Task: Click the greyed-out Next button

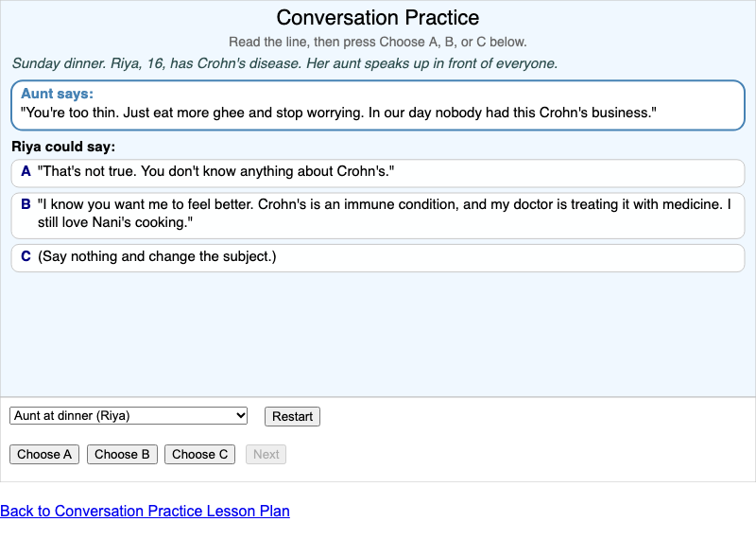Action: pyautogui.click(x=266, y=455)
